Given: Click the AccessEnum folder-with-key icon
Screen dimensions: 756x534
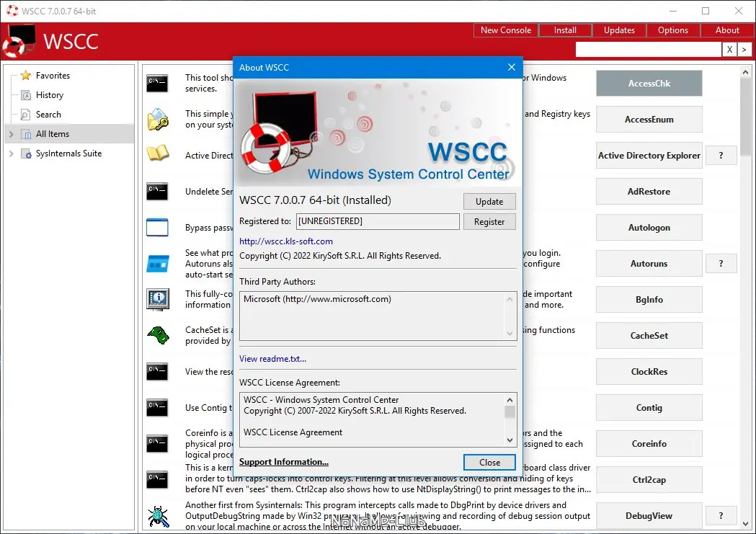Looking at the screenshot, I should [158, 120].
